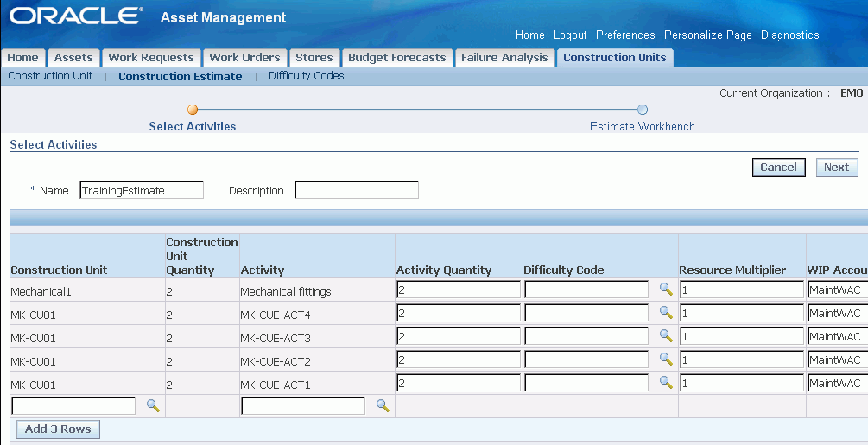Screen dimensions: 868x445
Task: Focus Difficulty Code field for MK-CUE-ACT2
Action: point(586,359)
